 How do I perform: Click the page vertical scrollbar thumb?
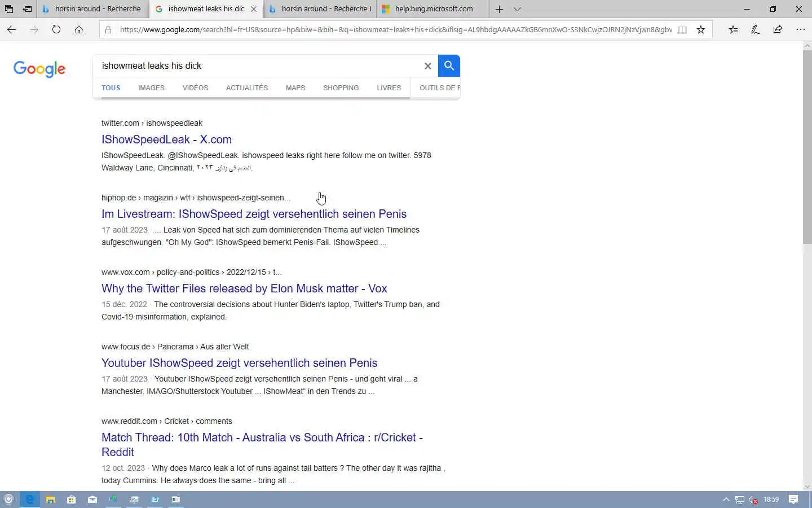[x=807, y=147]
